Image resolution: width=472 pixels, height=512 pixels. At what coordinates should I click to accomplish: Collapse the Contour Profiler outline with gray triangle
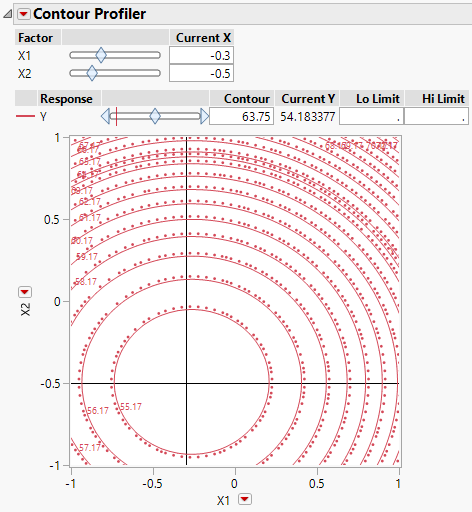(x=7, y=14)
